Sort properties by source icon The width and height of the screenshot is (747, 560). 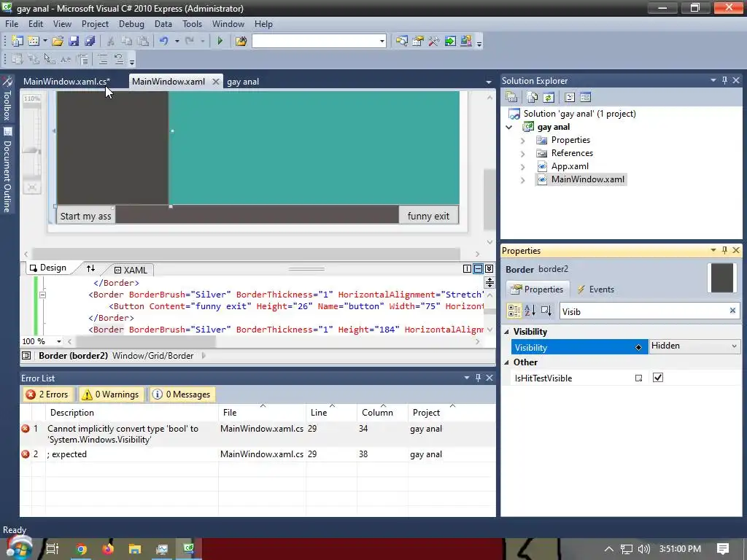(x=546, y=311)
